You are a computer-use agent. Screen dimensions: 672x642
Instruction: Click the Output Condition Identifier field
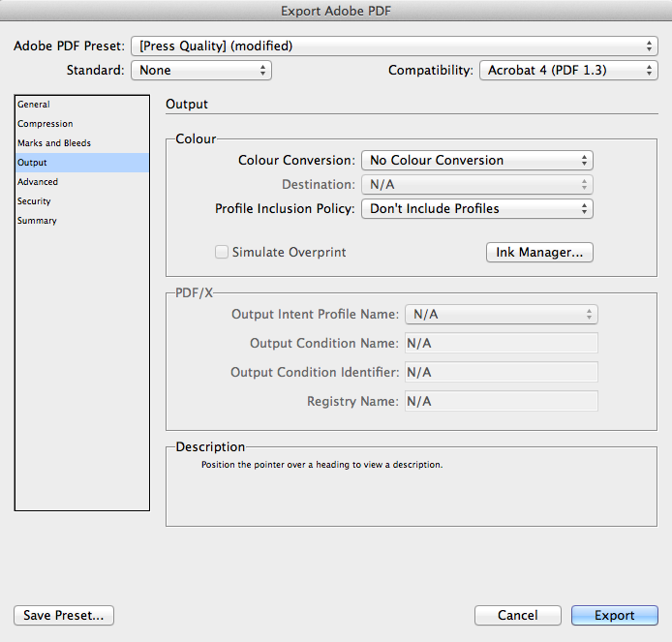click(x=501, y=372)
